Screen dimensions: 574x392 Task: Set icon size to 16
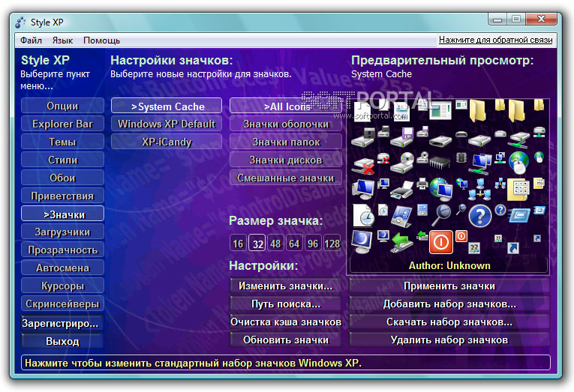238,243
